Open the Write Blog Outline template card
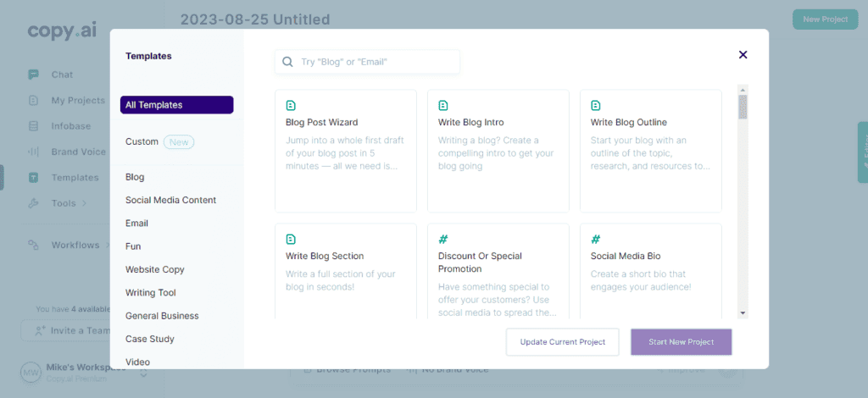Screen dimensions: 868x398 tap(650, 151)
